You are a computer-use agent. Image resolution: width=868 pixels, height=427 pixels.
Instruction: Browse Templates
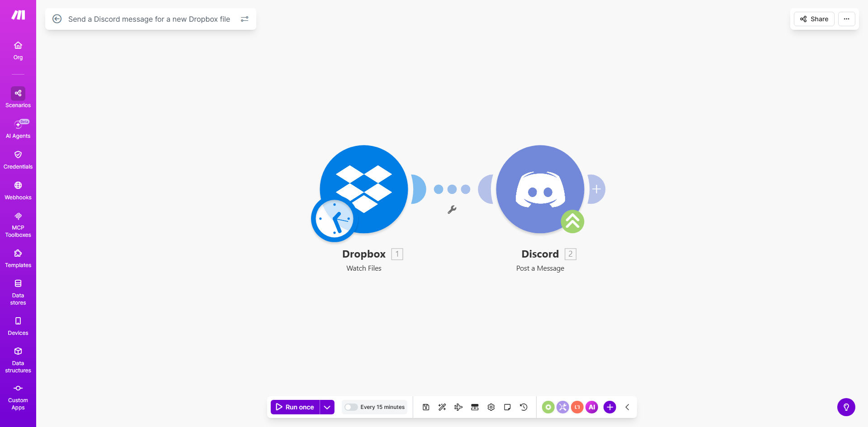coord(18,258)
